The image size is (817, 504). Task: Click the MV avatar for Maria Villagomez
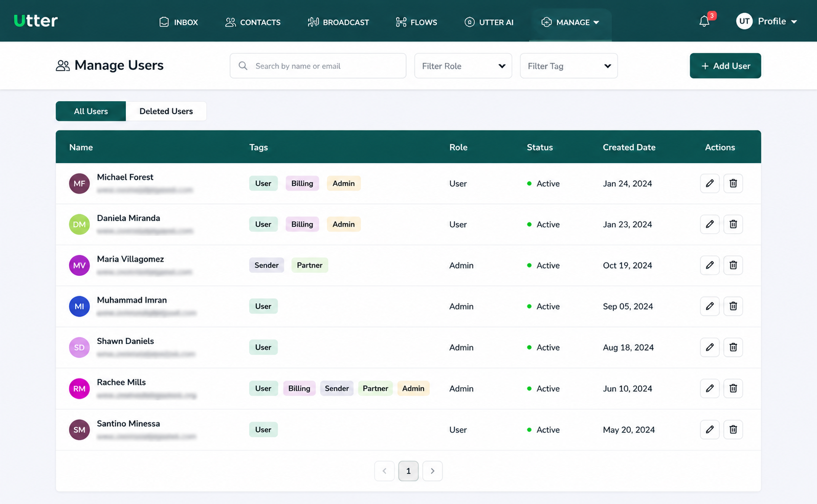[79, 265]
